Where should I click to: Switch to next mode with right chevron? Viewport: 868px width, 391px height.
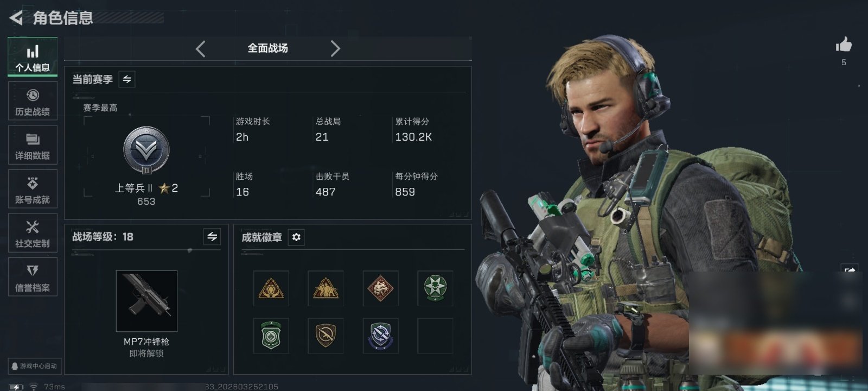[x=335, y=49]
